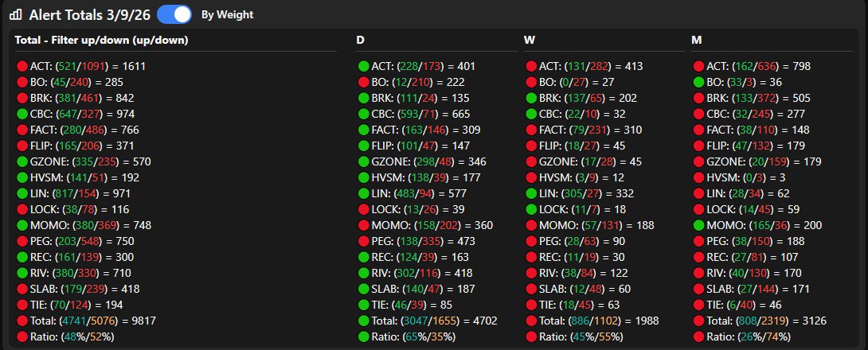Screen dimensions: 868x350
Task: Click the TIE: (70/124) = 194 row
Action: pyautogui.click(x=70, y=305)
